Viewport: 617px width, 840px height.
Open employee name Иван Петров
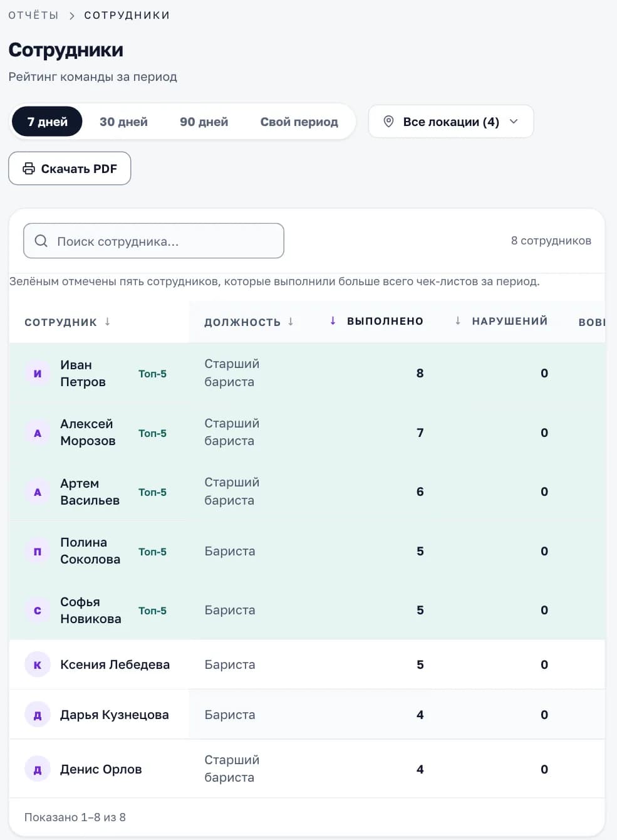point(83,374)
